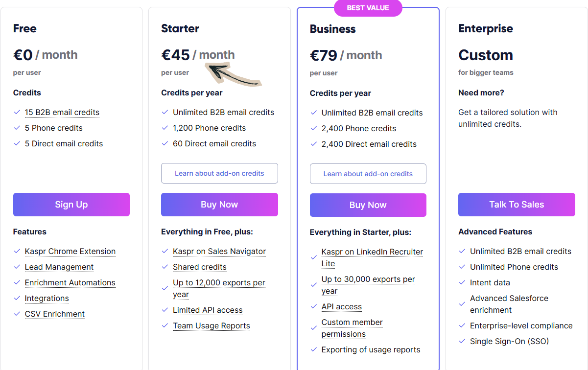The image size is (588, 370).
Task: Click the checkmark next to API access
Action: (313, 307)
